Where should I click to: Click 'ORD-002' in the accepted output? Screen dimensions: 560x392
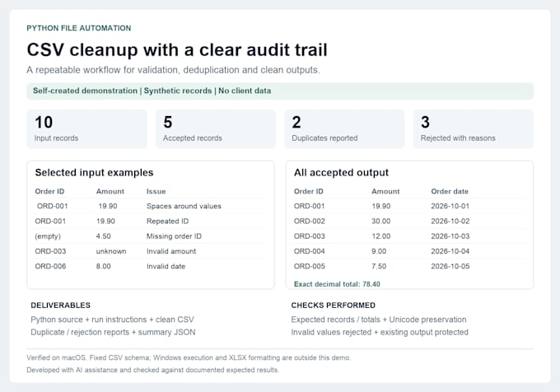coord(310,222)
